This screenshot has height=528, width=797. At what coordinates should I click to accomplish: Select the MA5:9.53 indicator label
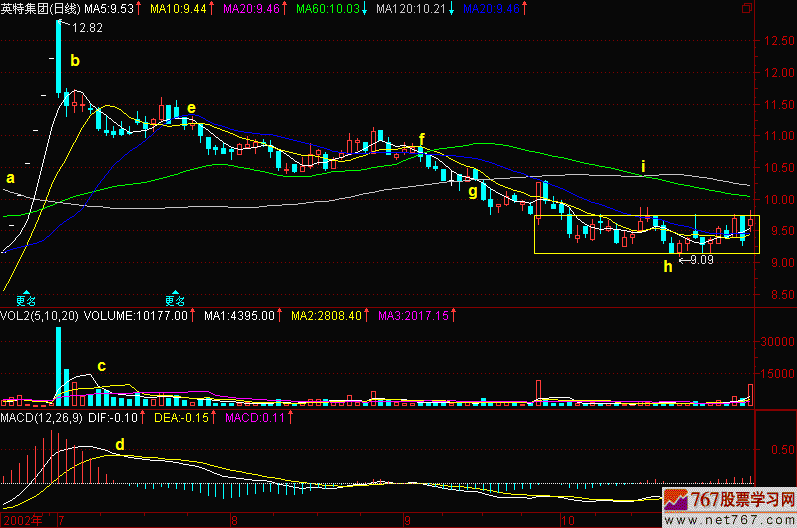click(110, 8)
